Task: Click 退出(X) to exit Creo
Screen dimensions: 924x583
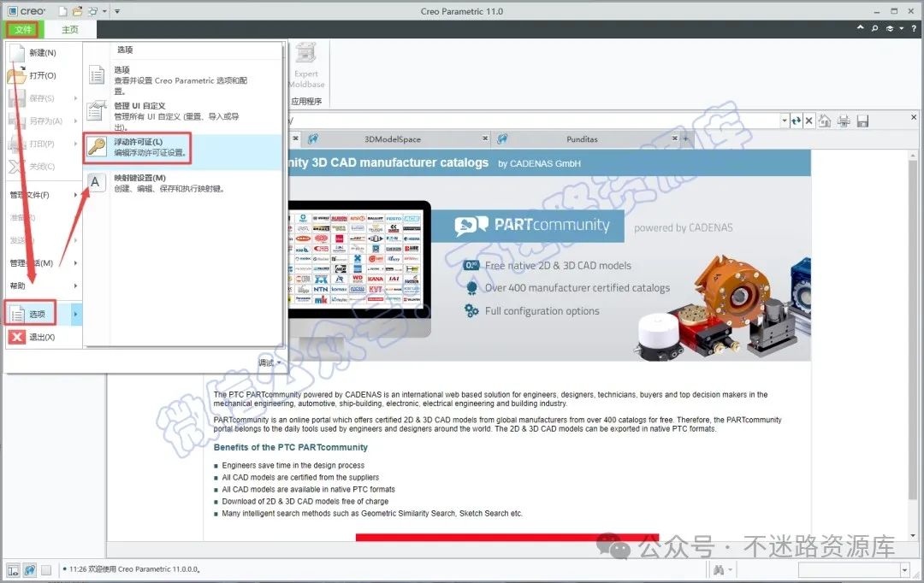Action: 42,337
